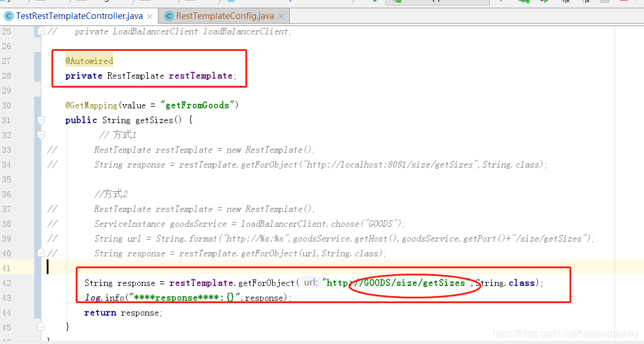Click the url: parameter hint on line 42
The image size is (644, 344).
[310, 282]
